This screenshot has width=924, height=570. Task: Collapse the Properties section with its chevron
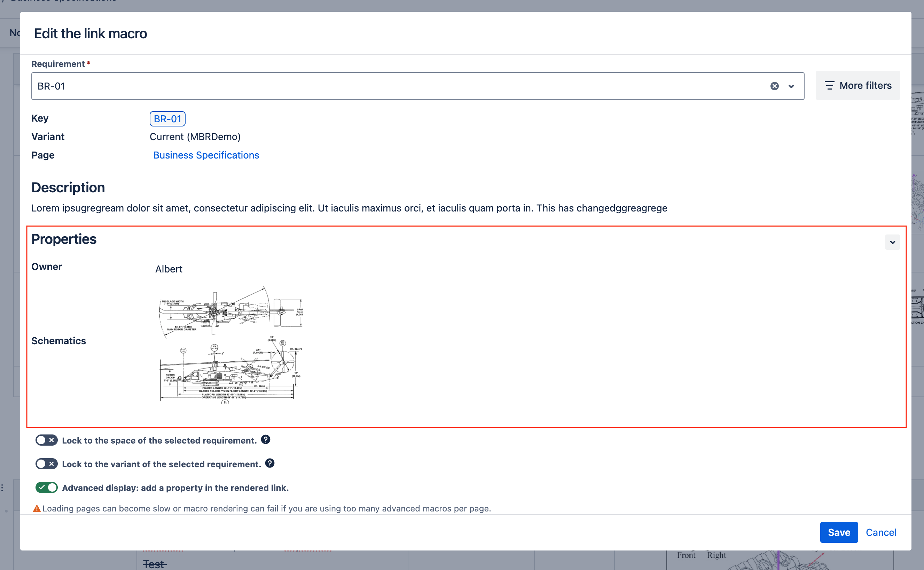point(892,242)
